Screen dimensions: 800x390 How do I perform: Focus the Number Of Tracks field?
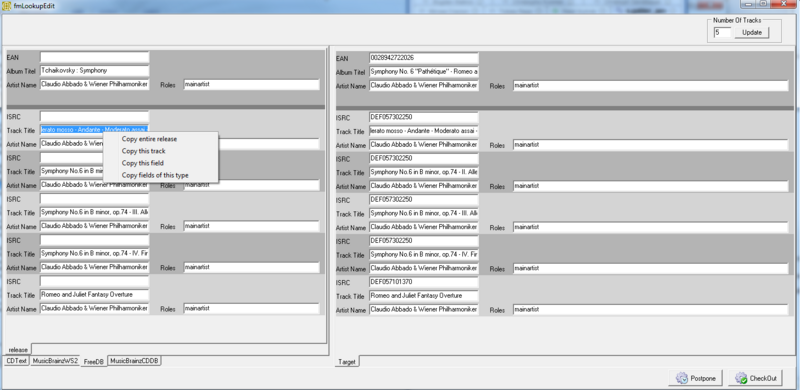click(722, 33)
